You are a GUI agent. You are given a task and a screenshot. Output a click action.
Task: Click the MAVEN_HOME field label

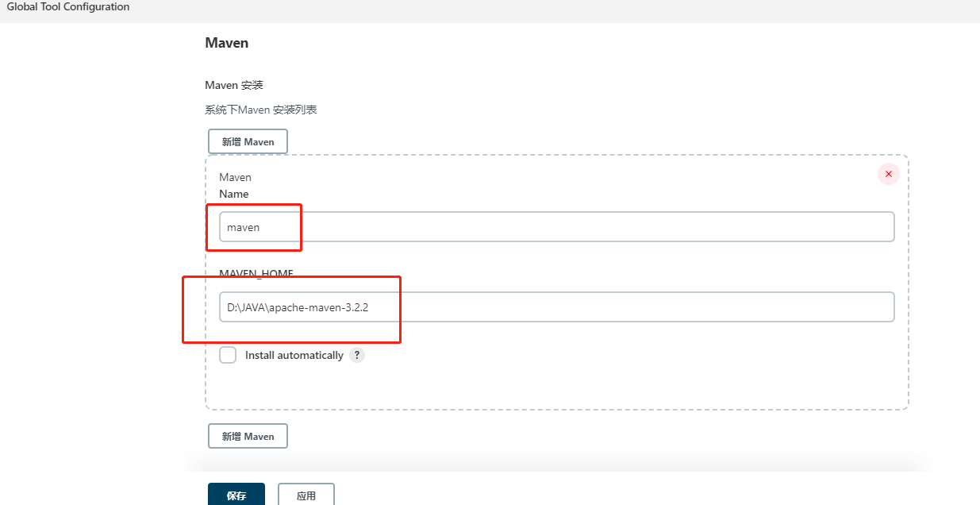click(x=256, y=273)
